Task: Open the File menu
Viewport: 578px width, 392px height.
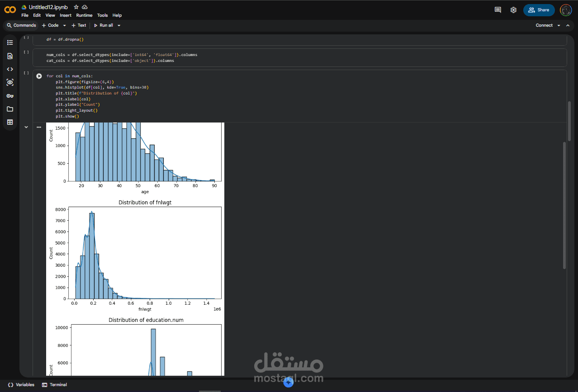Action: click(x=25, y=15)
